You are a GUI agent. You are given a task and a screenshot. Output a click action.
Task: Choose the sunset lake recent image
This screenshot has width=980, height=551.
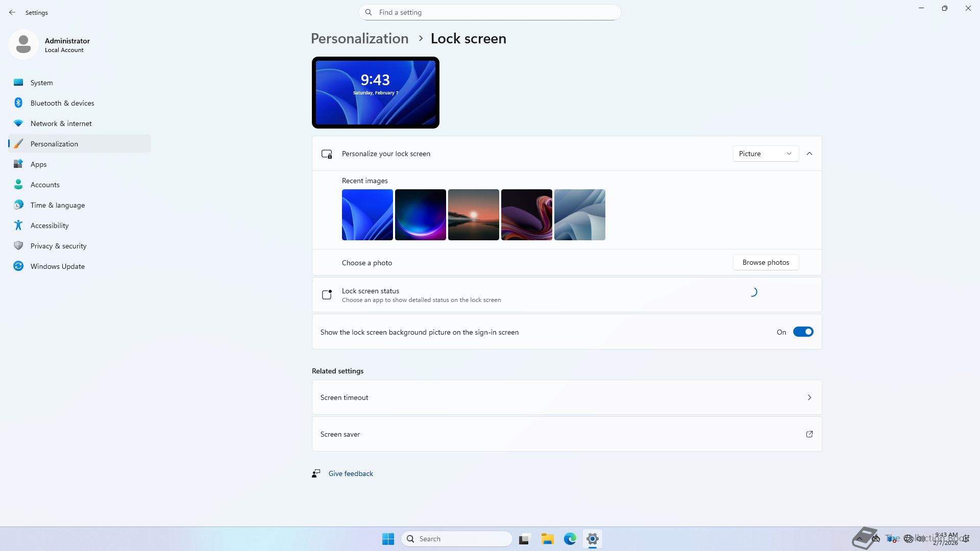tap(473, 215)
